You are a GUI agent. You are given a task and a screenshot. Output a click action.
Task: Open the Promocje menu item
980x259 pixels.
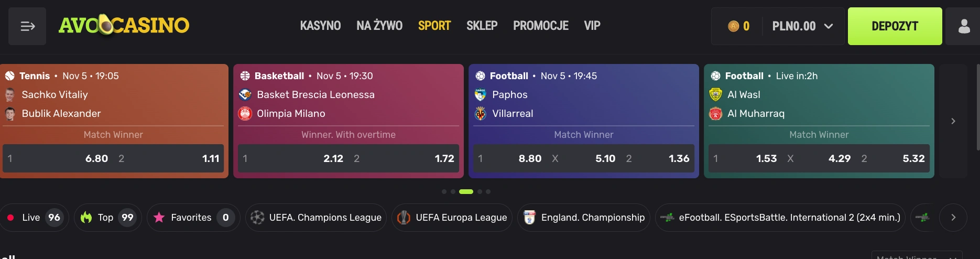pyautogui.click(x=540, y=26)
